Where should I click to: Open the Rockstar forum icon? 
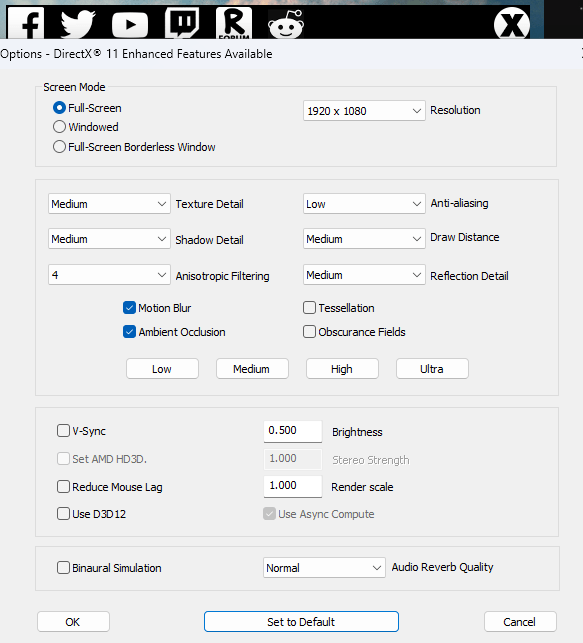pos(234,23)
